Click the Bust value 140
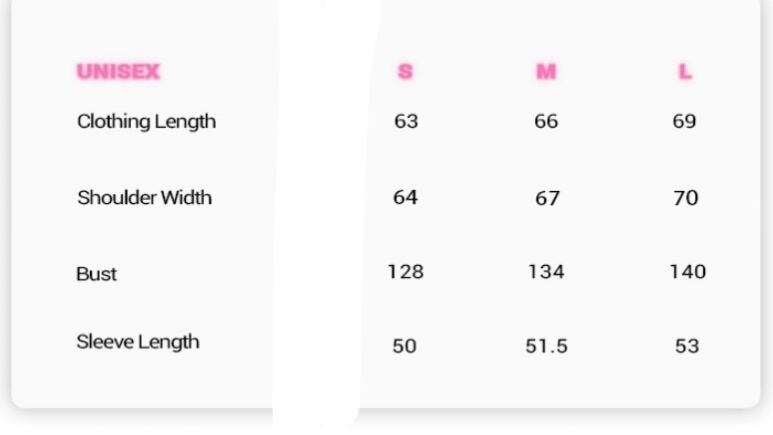Viewport: 773px width, 435px height. pyautogui.click(x=687, y=272)
